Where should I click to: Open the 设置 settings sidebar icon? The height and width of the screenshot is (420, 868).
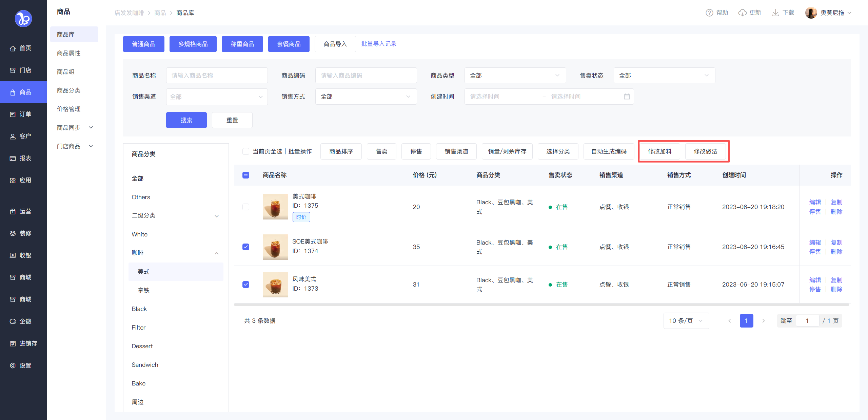click(x=13, y=365)
